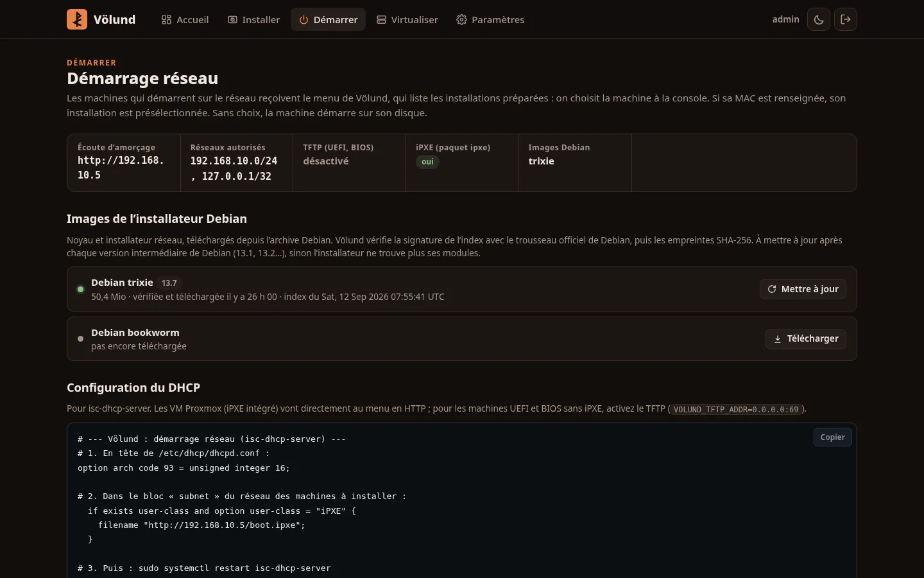Open the Paramètres tab
The image size is (924, 578).
click(490, 20)
